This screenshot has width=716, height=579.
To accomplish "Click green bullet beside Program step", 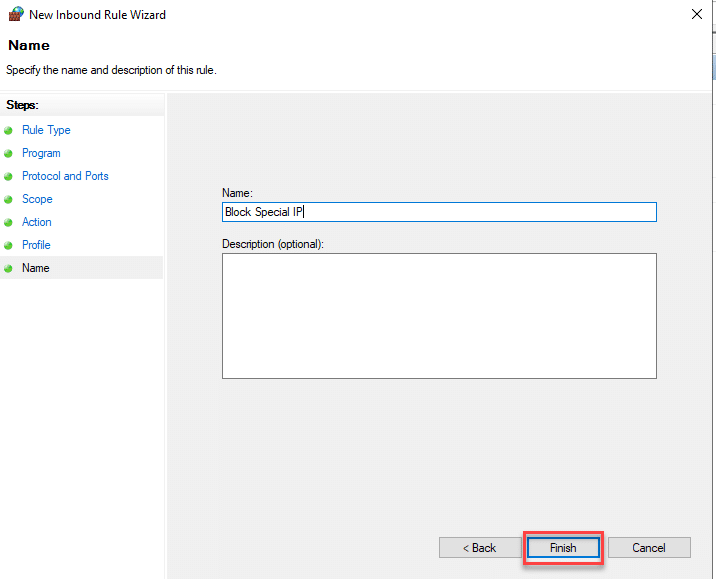I will (9, 153).
